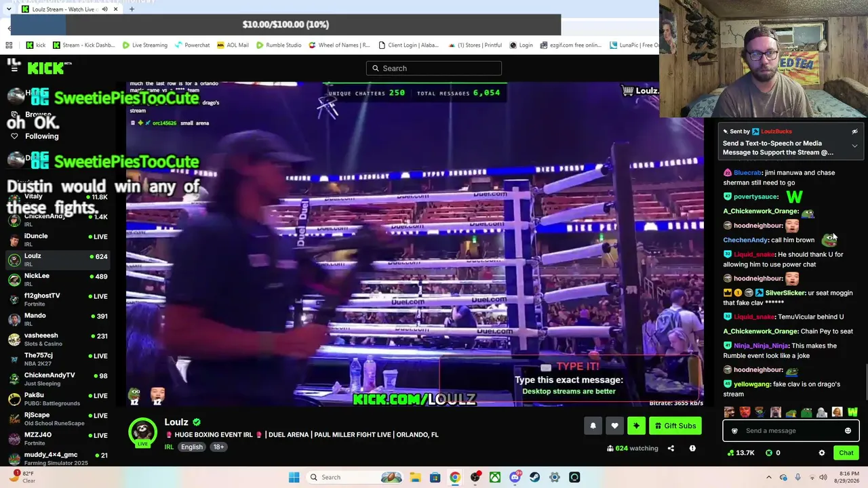
Task: Click the shield identity icon in chat box
Action: click(734, 430)
